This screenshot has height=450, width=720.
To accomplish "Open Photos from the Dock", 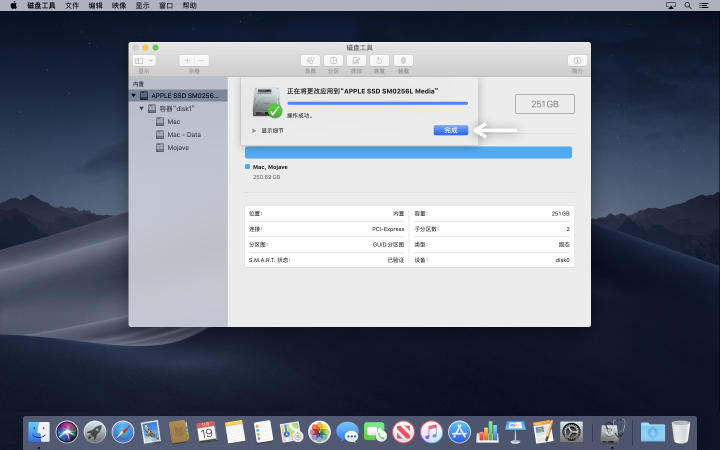I will 319,432.
